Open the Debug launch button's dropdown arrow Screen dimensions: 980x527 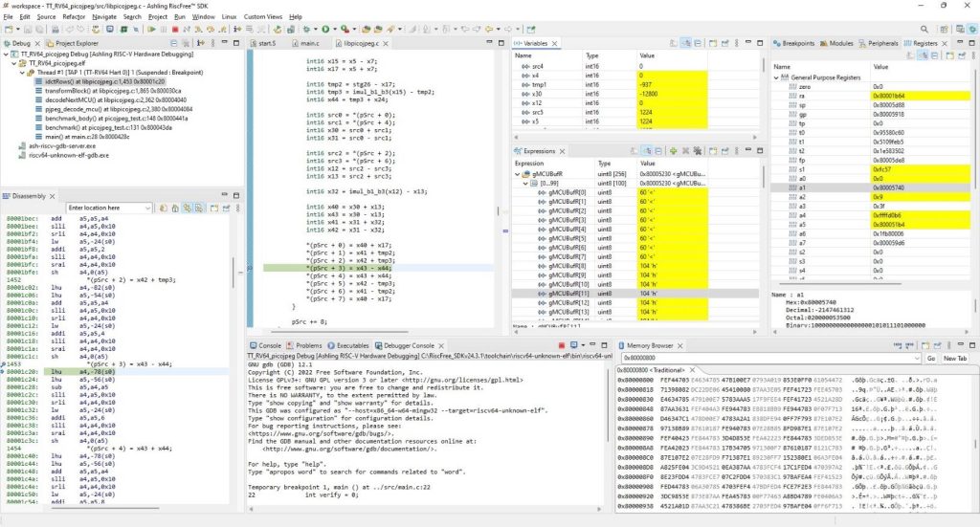316,29
